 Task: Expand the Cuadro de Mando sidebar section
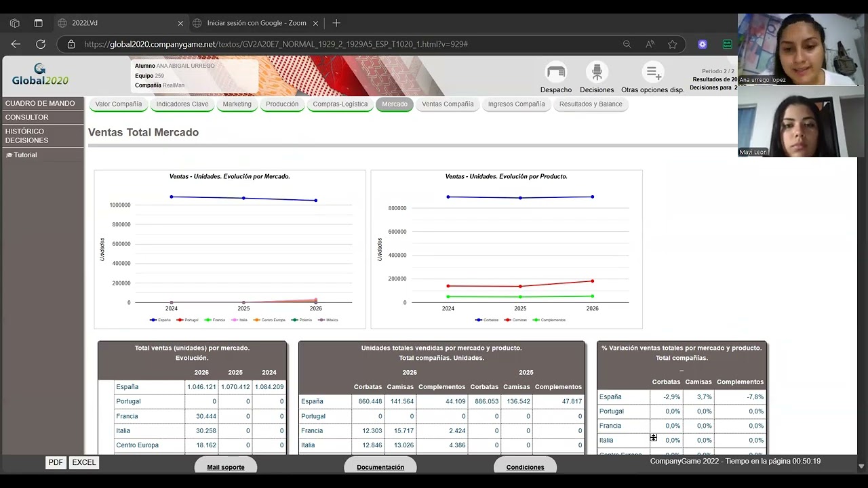click(40, 104)
